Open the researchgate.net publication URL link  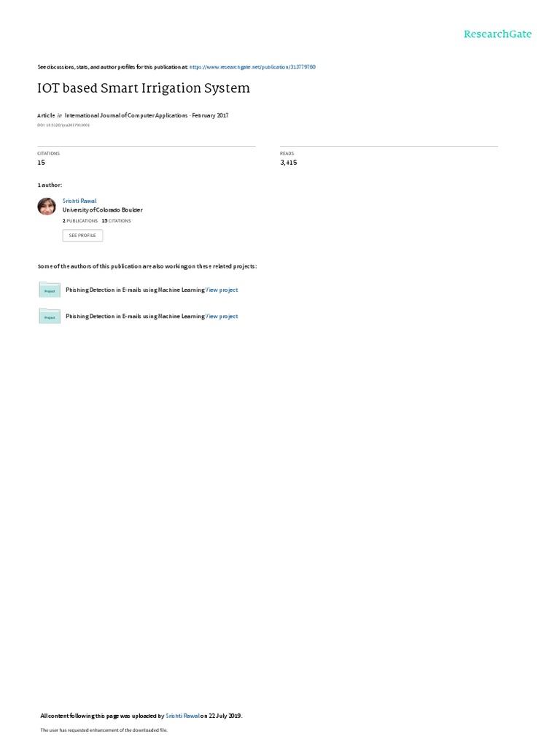click(x=252, y=67)
